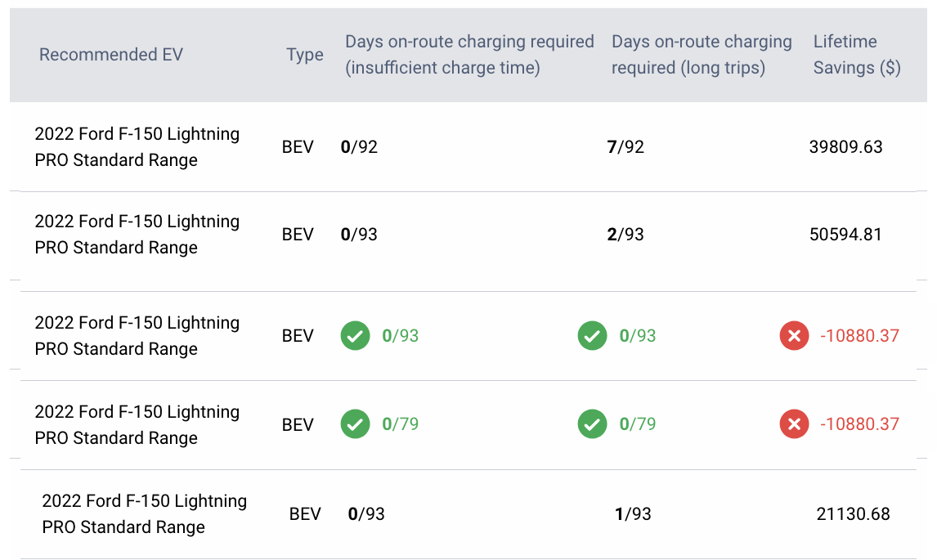Select the green checkmark next to 0/79 insufficient charge
937x560 pixels.
click(x=354, y=424)
